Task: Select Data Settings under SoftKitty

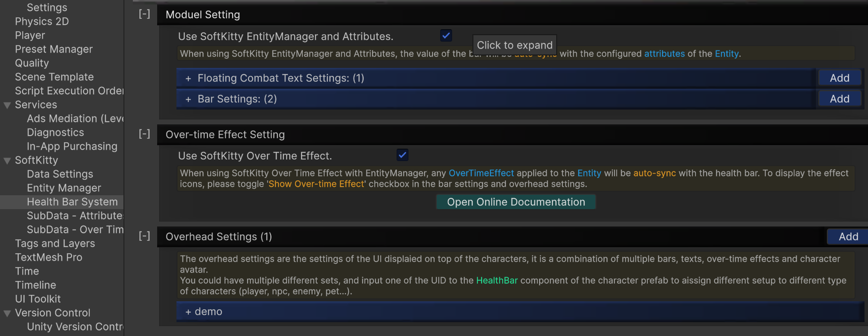Action: 60,174
